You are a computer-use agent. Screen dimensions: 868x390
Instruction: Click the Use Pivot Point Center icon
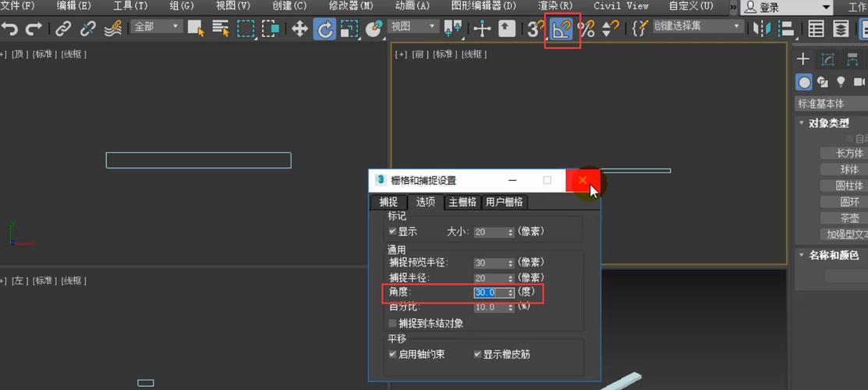(x=453, y=29)
